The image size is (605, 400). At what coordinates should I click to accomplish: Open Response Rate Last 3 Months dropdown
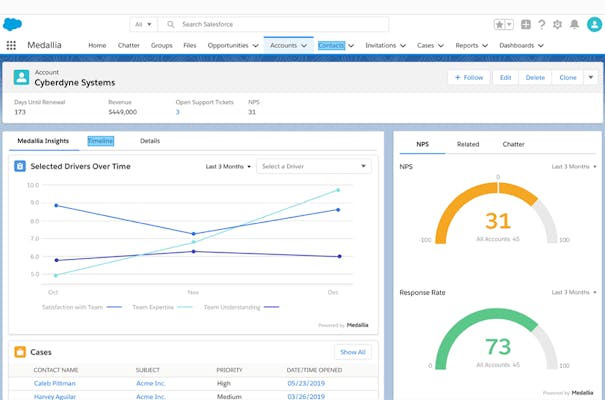tap(574, 292)
